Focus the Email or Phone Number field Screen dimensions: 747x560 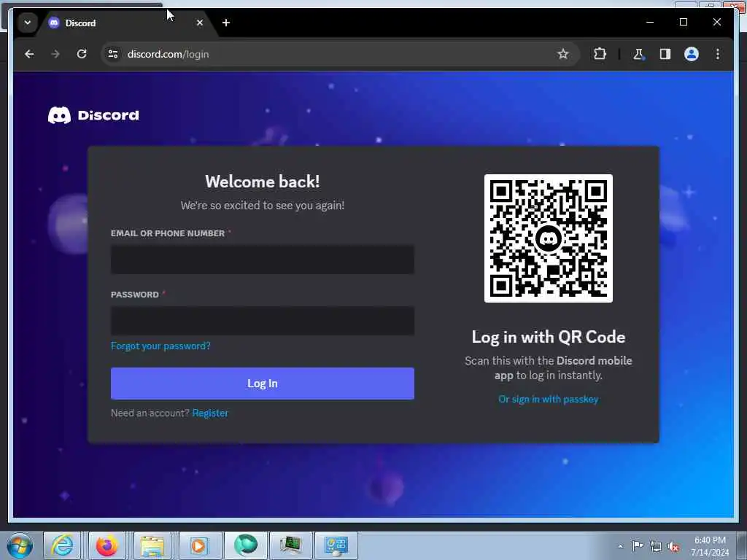[x=263, y=259]
